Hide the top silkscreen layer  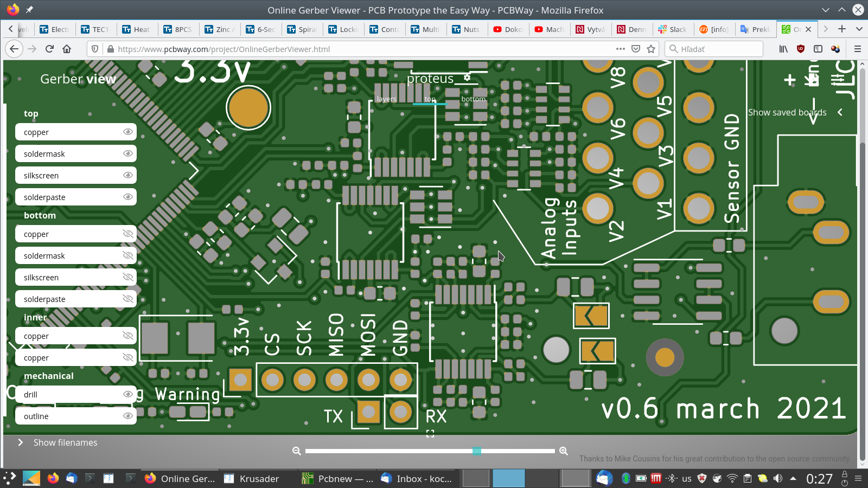click(x=128, y=175)
